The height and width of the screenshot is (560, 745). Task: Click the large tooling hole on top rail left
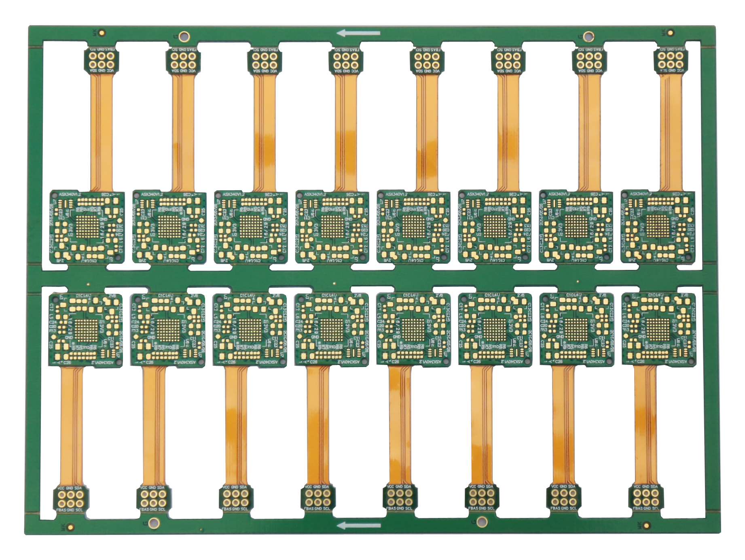point(184,36)
